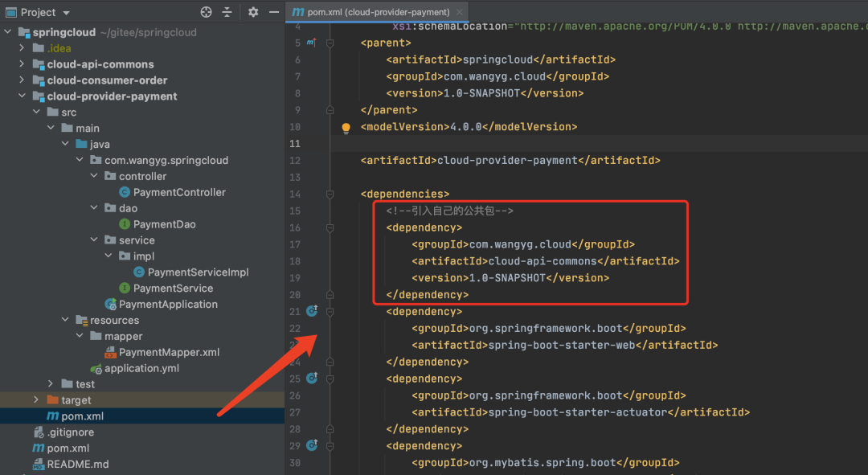Image resolution: width=868 pixels, height=475 pixels.
Task: Collapse the src folder chevron
Action: click(36, 112)
